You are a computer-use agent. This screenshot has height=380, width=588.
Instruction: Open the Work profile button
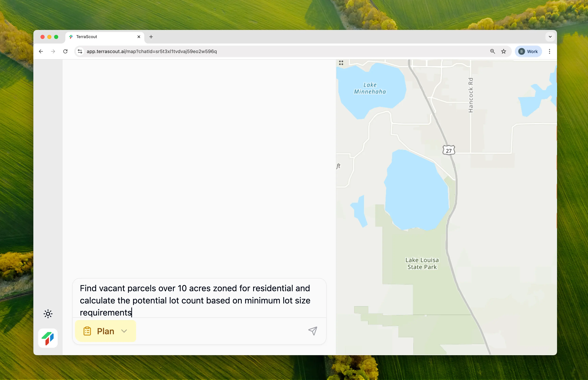(x=528, y=51)
